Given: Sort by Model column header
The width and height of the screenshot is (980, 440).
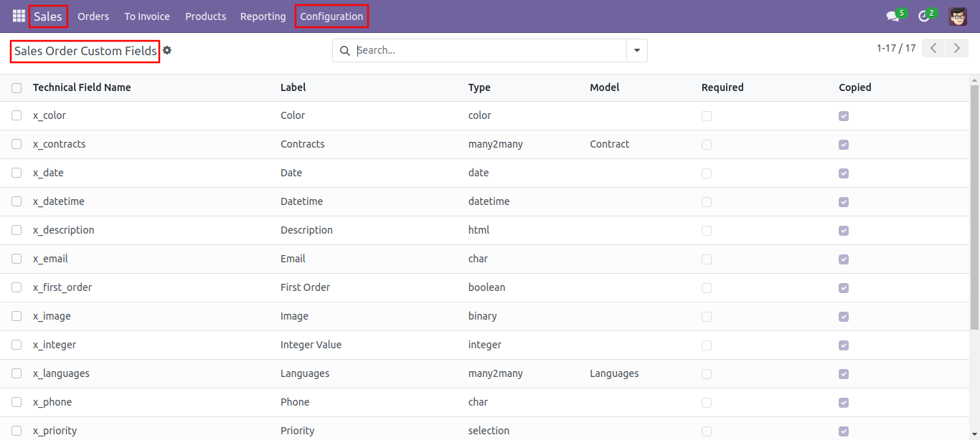Looking at the screenshot, I should pyautogui.click(x=605, y=87).
